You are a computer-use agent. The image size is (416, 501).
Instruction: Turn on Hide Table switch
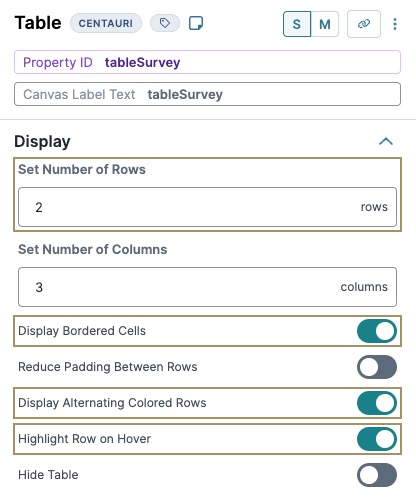click(x=377, y=475)
